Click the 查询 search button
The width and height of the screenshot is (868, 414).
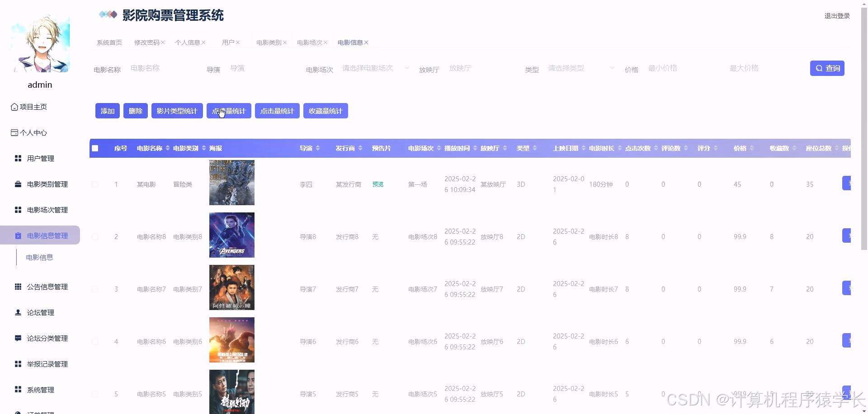click(827, 68)
